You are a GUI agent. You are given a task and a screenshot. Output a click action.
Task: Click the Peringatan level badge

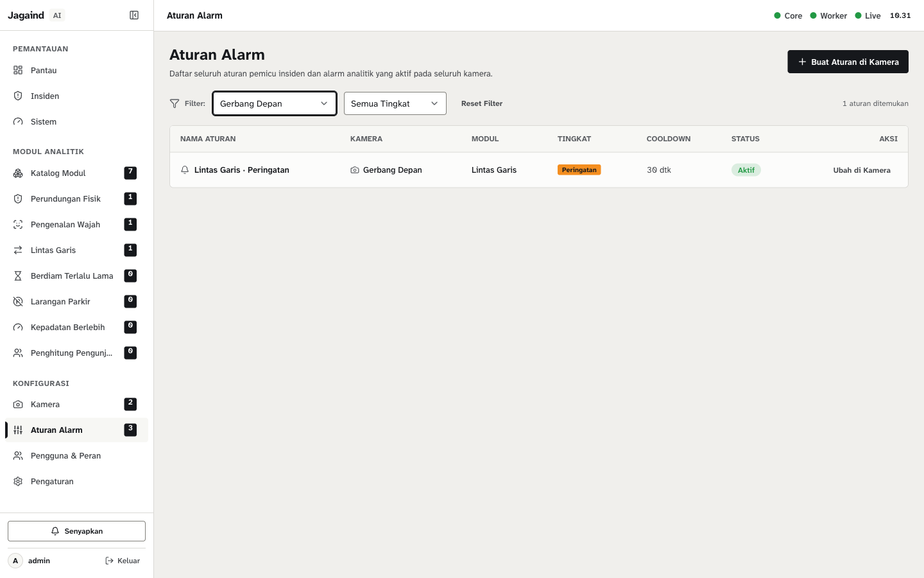point(579,170)
